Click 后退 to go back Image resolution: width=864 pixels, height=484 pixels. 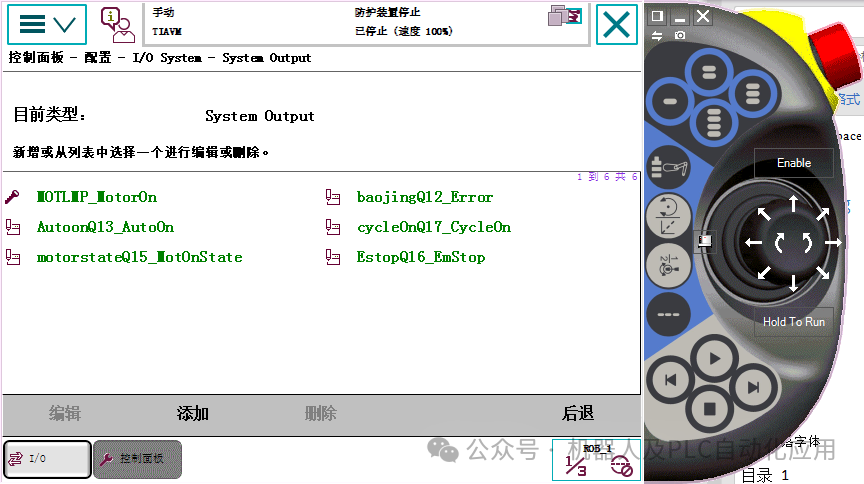coord(577,413)
